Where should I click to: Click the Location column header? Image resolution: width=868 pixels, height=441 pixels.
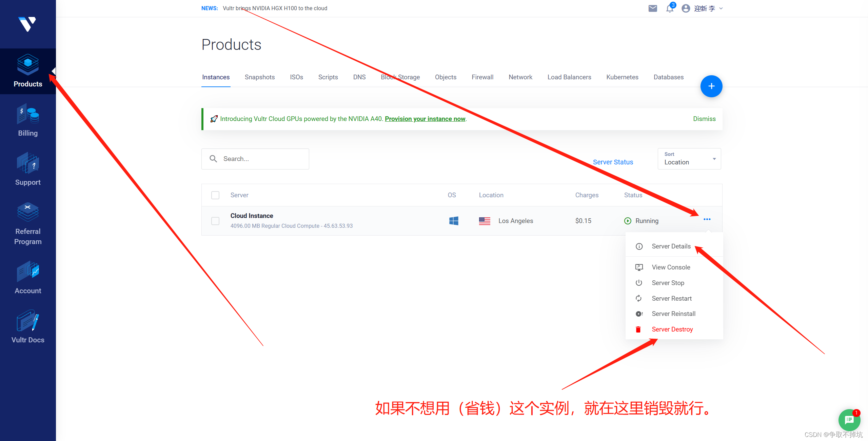click(491, 195)
